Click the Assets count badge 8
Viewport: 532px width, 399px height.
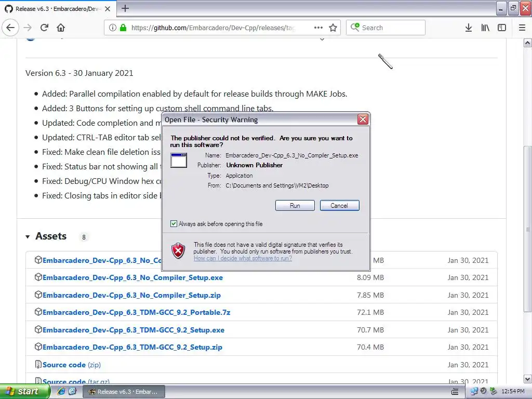84,237
